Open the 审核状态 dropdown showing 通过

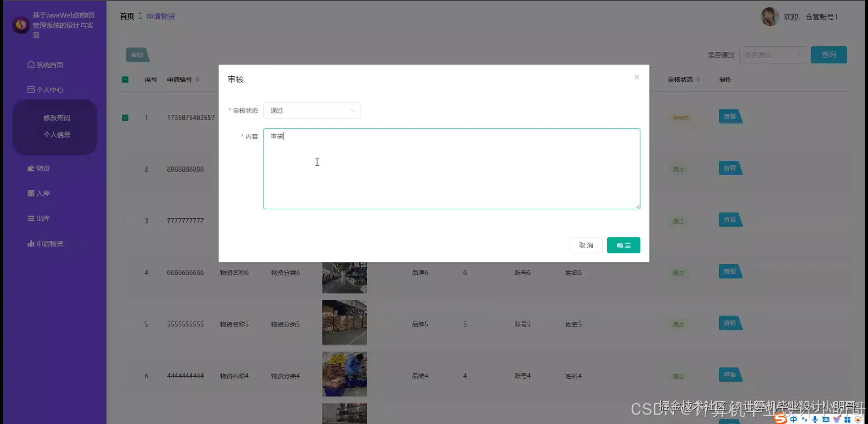(312, 110)
